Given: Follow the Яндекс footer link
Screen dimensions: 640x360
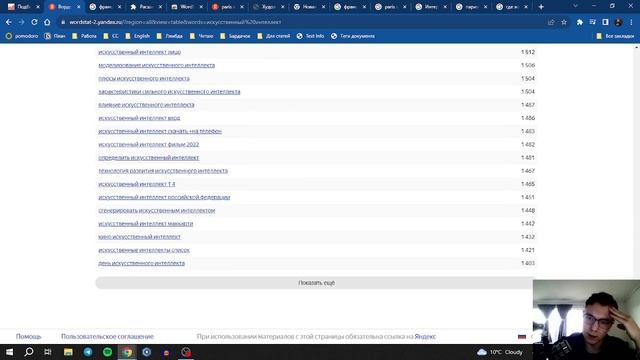Looking at the screenshot, I should [x=425, y=336].
